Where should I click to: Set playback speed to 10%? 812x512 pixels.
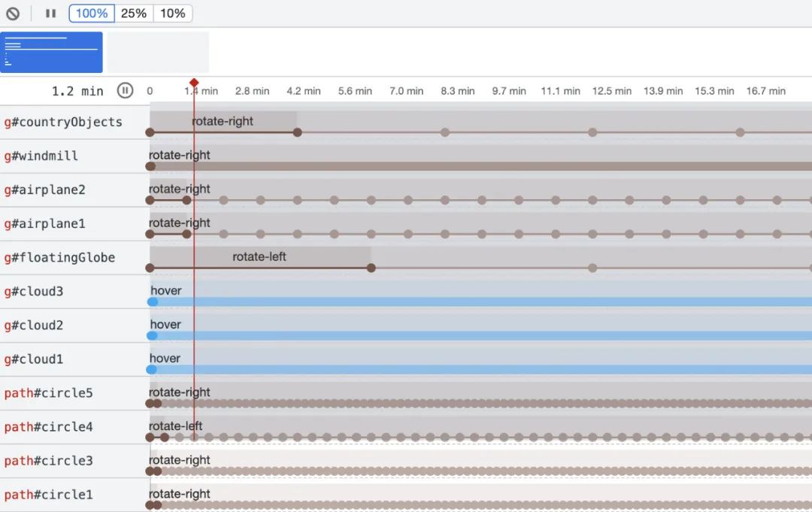(x=172, y=14)
